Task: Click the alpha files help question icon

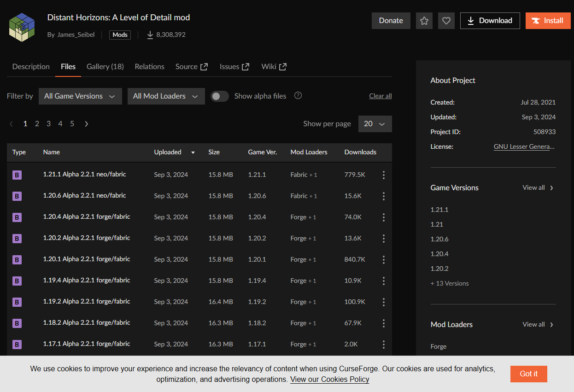Action: click(298, 96)
